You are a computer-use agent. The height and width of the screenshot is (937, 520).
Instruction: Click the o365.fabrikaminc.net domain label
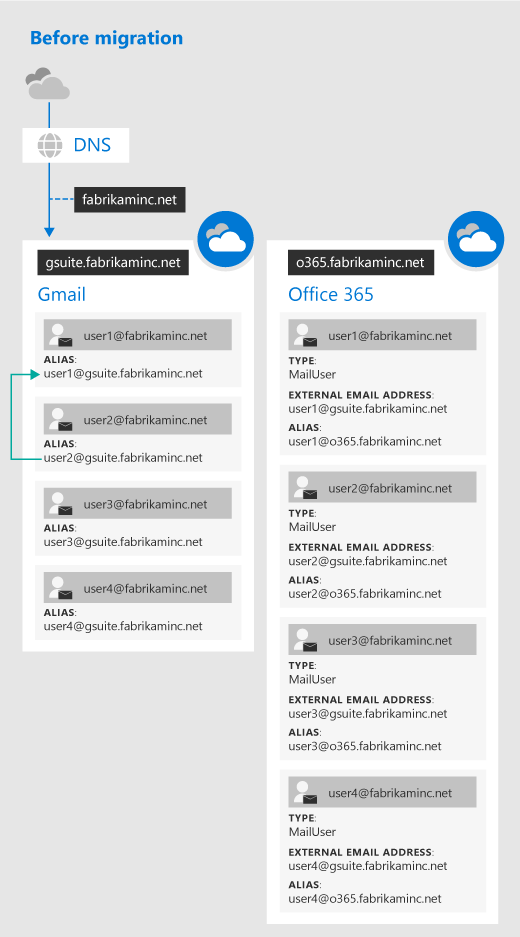361,262
